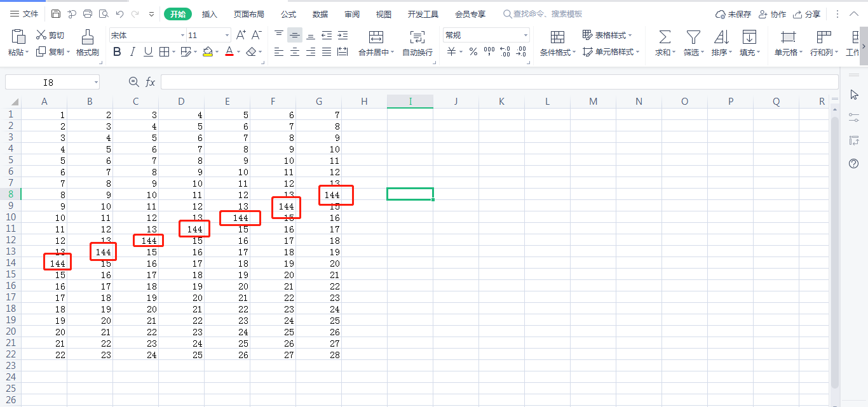Increase font size with A+ icon
Viewport: 868px width, 407px height.
(x=241, y=35)
